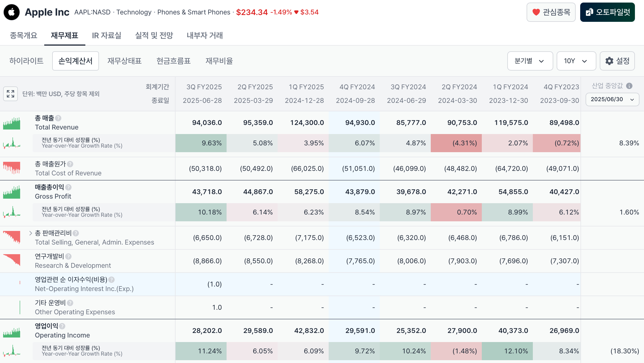Click the 9.63% revenue growth cell
Screen dimensions: 644x363
pyautogui.click(x=201, y=143)
